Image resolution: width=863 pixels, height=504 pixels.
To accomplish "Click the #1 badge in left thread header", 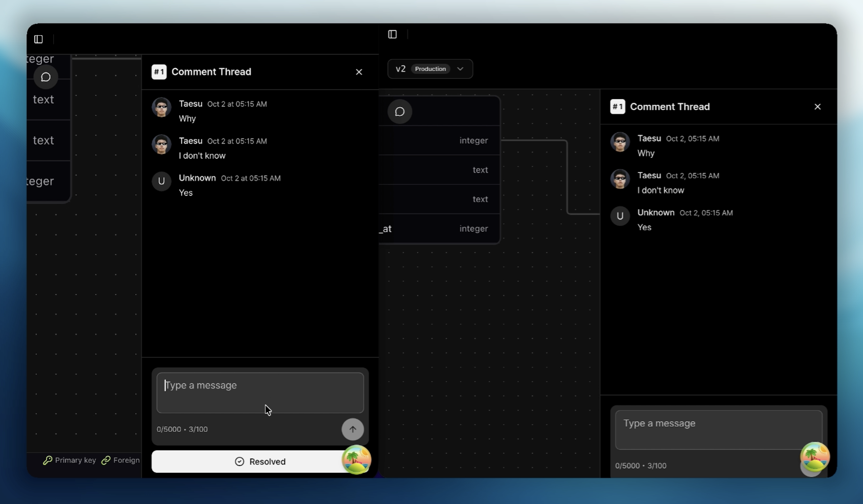I will click(159, 72).
